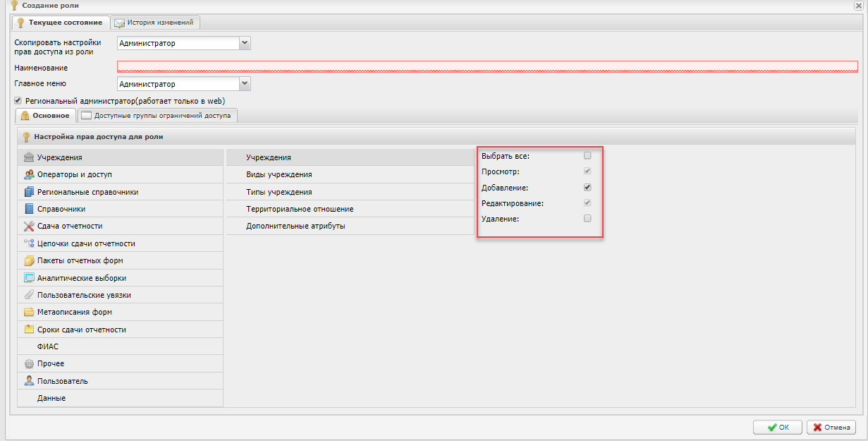Click the Цепочки сдачи отчетности chain icon
Image resolution: width=868 pixels, height=441 pixels.
(x=29, y=243)
